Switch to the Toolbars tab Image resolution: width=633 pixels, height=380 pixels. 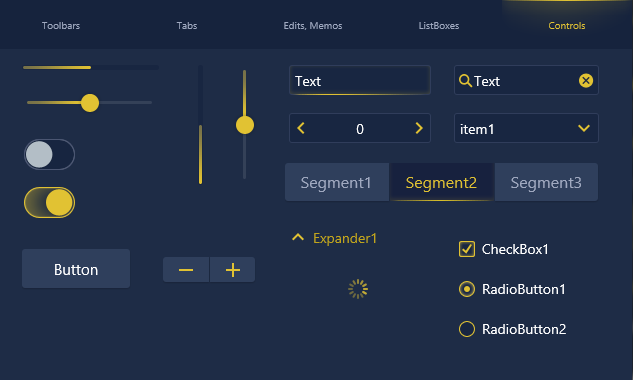61,25
